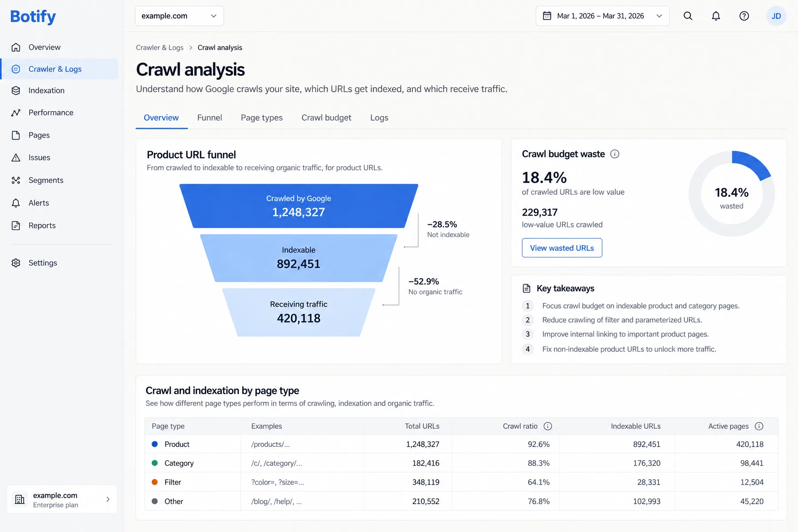Open the help question-mark icon
This screenshot has width=798, height=532.
click(744, 16)
